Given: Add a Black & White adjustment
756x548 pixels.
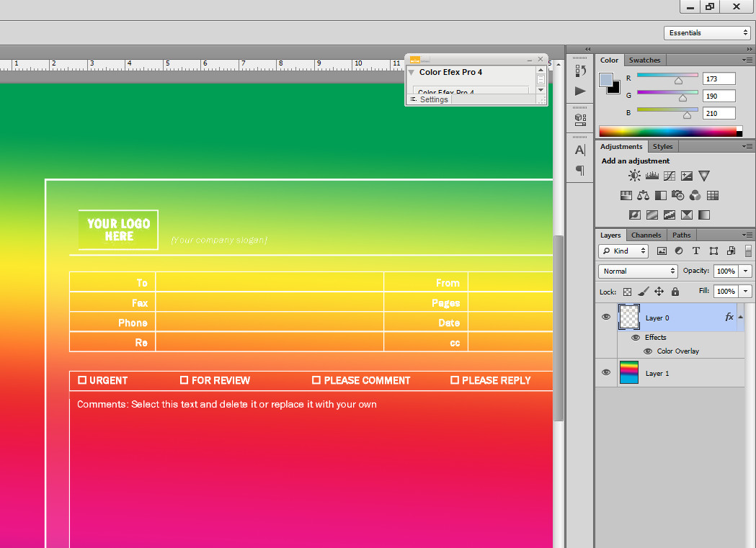Looking at the screenshot, I should [661, 195].
